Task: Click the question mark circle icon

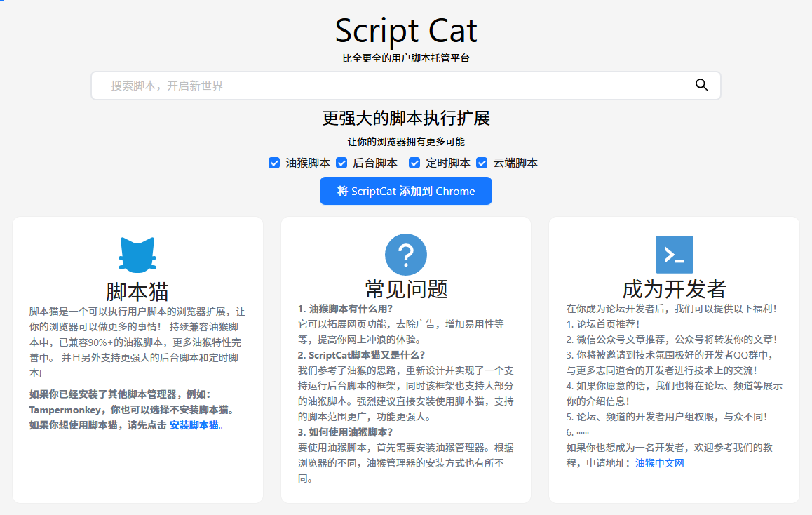Action: tap(406, 255)
